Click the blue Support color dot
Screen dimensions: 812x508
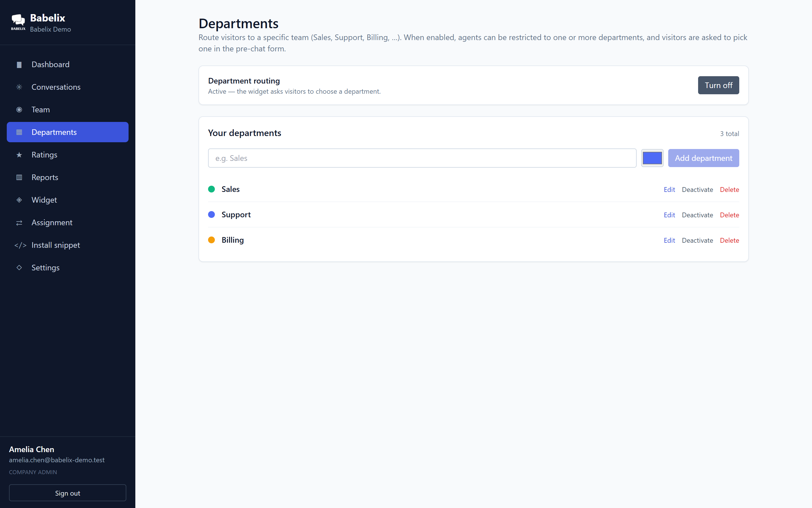211,214
